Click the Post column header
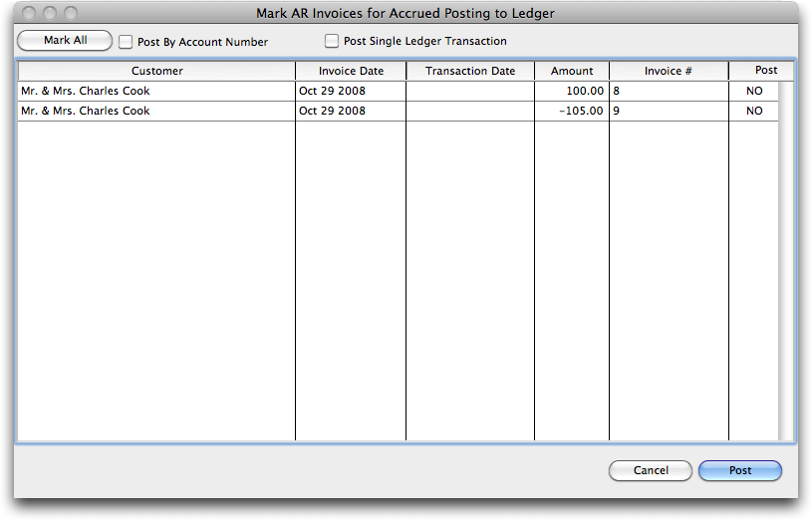 765,71
